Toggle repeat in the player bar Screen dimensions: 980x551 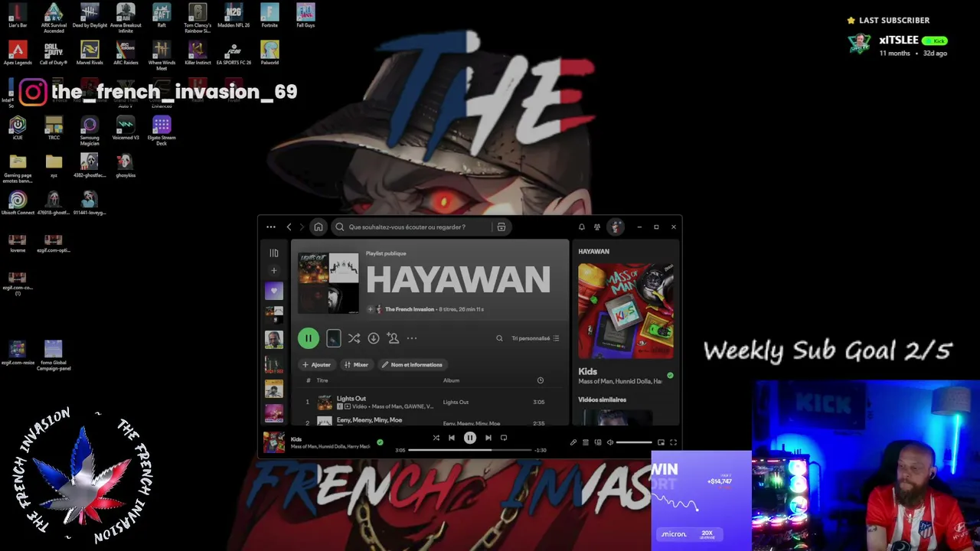[504, 438]
